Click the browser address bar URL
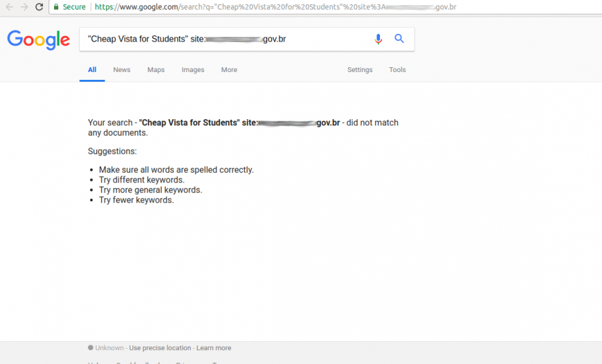This screenshot has width=602, height=364. (277, 7)
